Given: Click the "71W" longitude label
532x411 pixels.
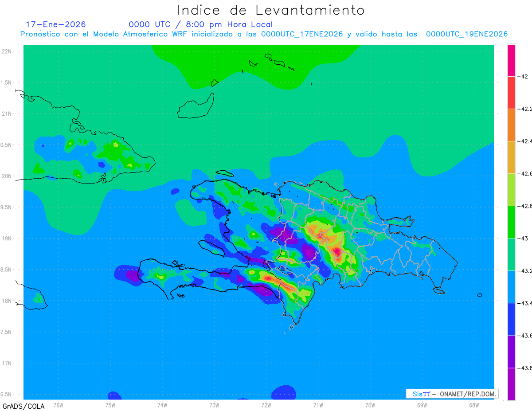Looking at the screenshot, I should click(318, 405).
